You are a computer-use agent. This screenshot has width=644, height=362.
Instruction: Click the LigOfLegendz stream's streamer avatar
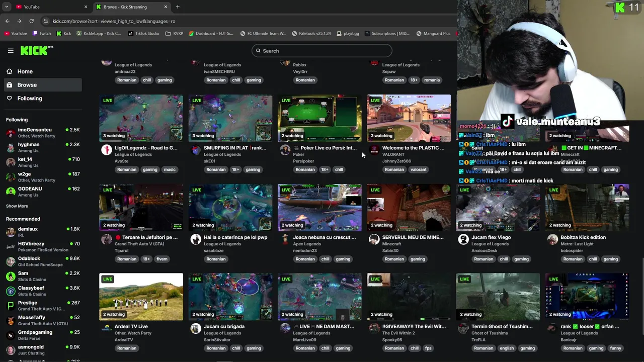point(107,150)
